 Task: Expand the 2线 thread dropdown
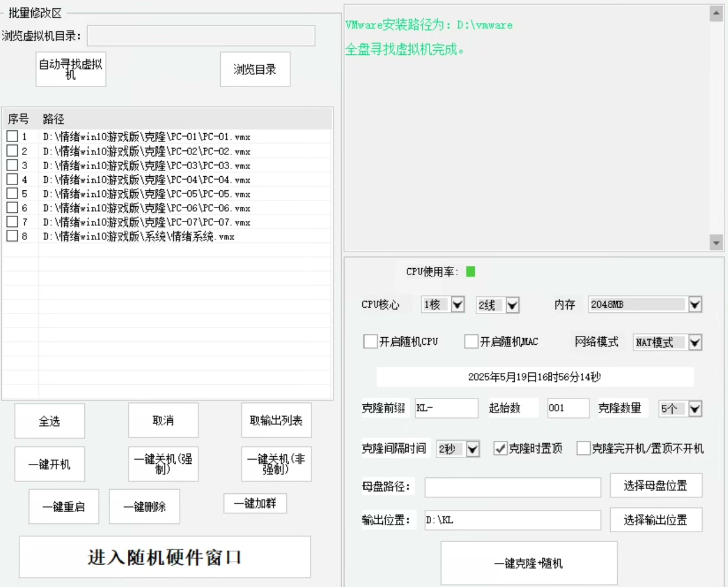tap(512, 305)
